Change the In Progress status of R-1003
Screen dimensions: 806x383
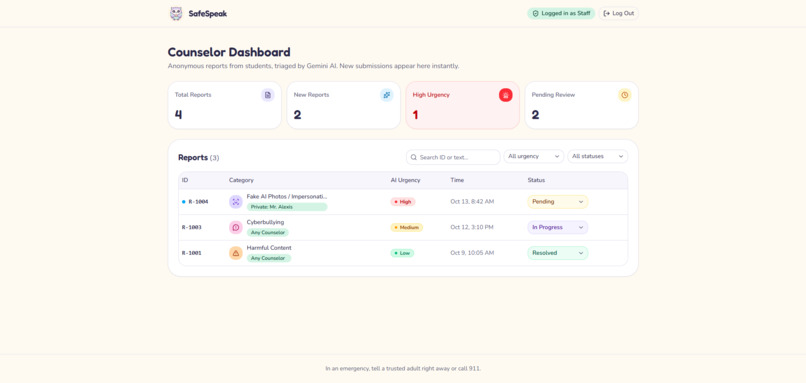pyautogui.click(x=558, y=227)
